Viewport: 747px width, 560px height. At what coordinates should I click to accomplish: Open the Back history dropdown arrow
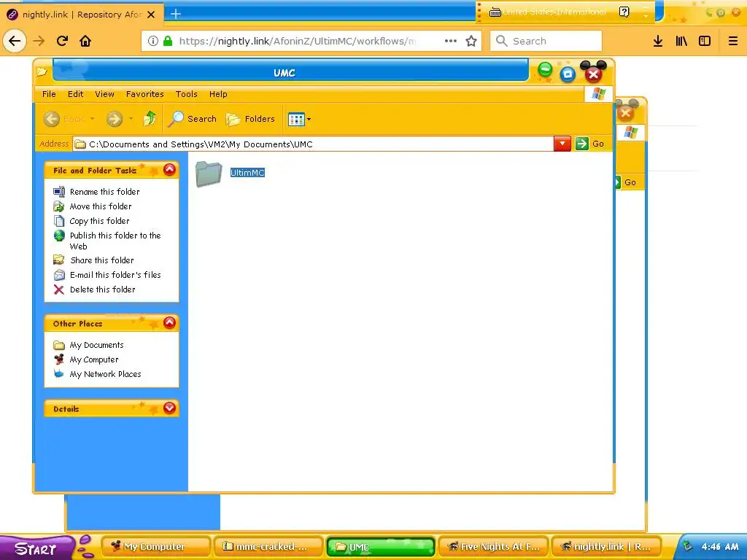click(93, 119)
